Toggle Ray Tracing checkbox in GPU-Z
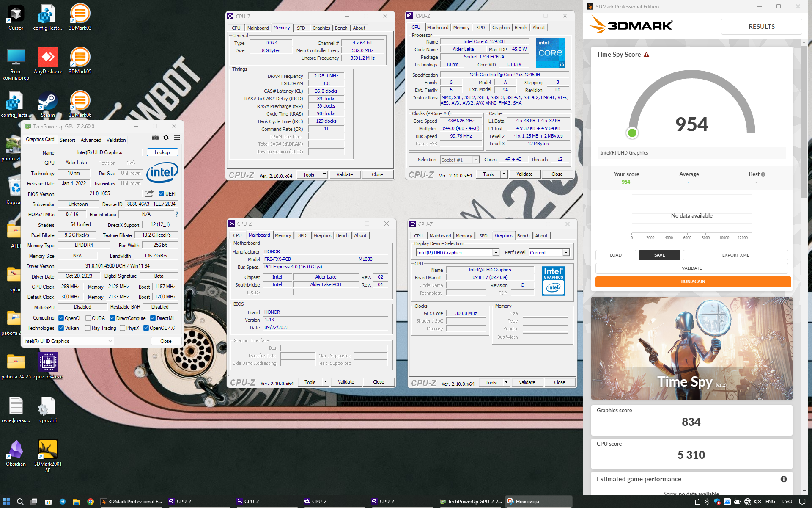The height and width of the screenshot is (508, 812). click(88, 328)
